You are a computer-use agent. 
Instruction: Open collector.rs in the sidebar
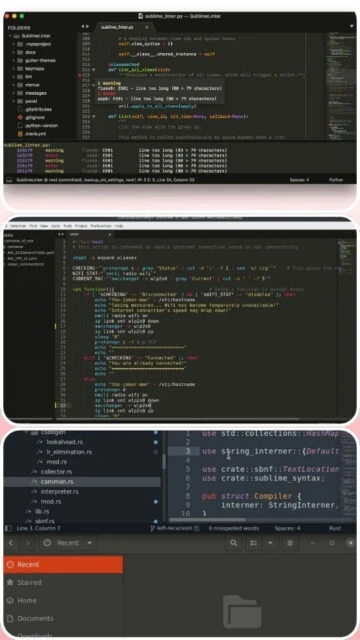pyautogui.click(x=56, y=472)
